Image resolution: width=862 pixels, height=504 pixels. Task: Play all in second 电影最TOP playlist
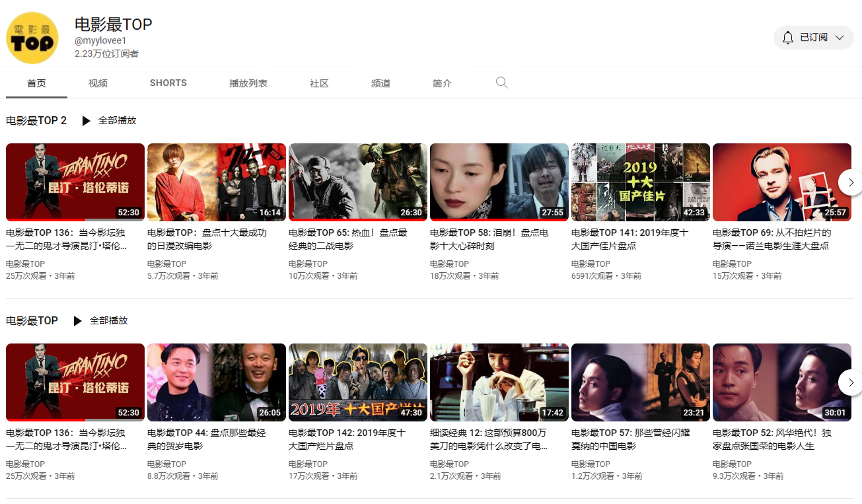click(100, 320)
